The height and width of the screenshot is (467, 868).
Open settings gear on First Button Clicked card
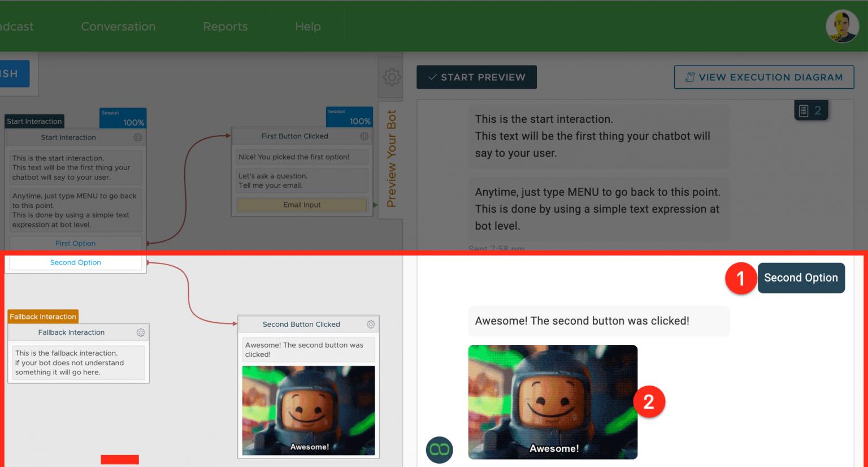point(364,136)
